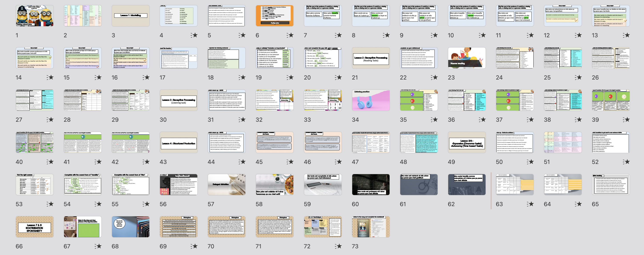The height and width of the screenshot is (255, 644).
Task: Select the 'Delayed dictation' hourglass slide
Action: coord(226,185)
